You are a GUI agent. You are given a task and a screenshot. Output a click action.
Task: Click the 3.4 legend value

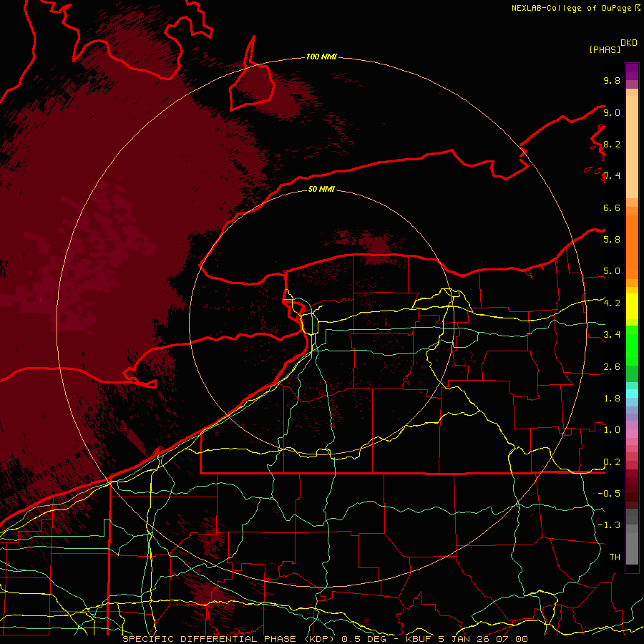tap(612, 335)
